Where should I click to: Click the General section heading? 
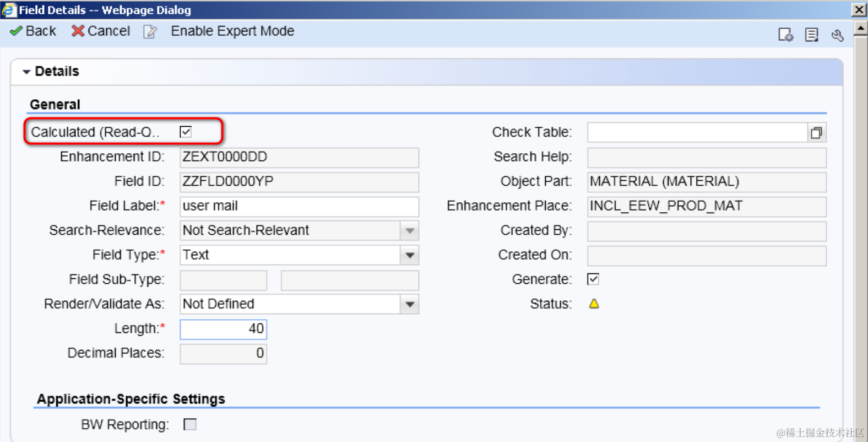pos(55,105)
